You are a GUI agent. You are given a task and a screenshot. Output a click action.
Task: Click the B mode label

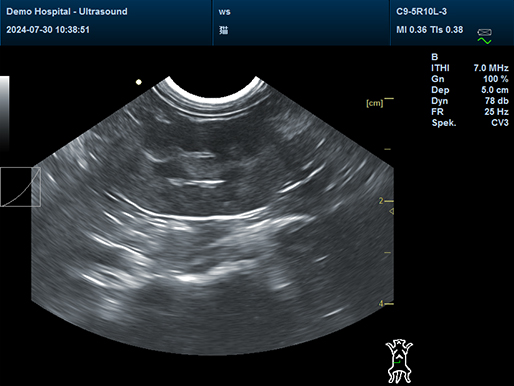click(x=435, y=57)
